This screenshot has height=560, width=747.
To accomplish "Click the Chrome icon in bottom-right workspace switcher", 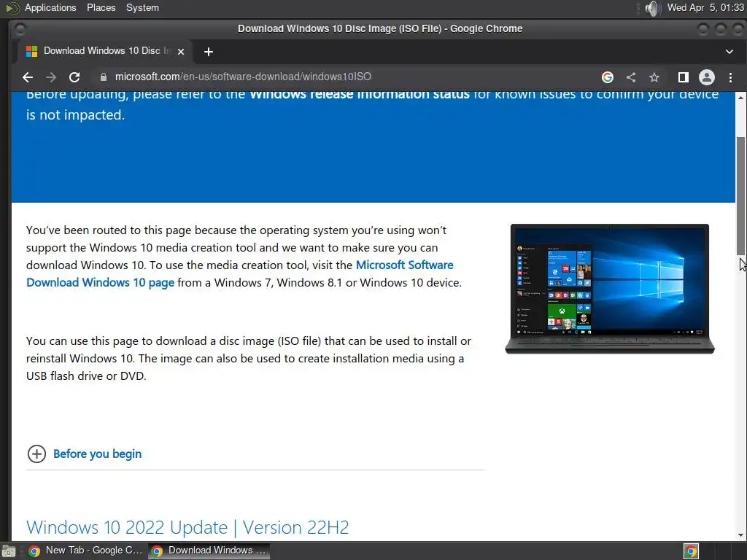I will coord(691,551).
